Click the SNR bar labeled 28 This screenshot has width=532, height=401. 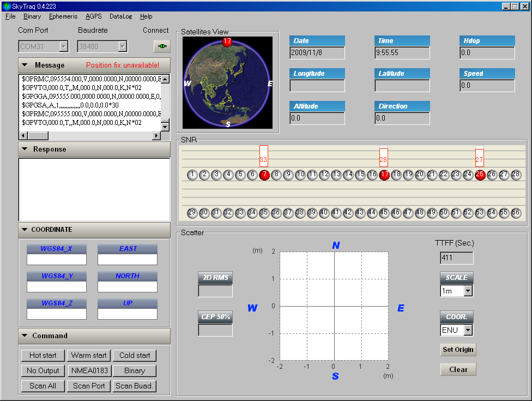click(383, 158)
